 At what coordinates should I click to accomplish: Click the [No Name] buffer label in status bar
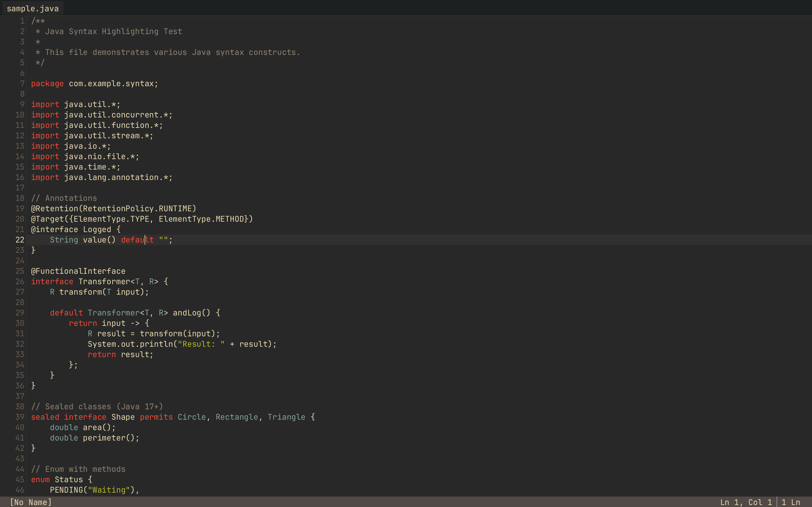point(31,502)
